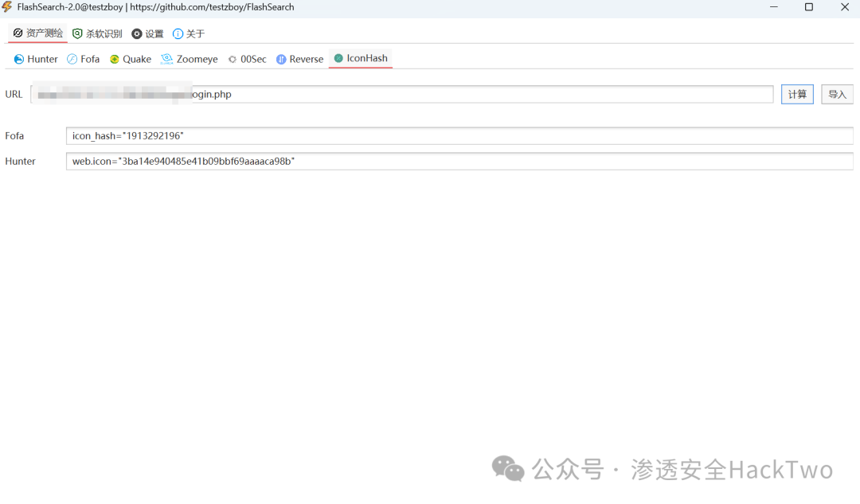Switch to the 杀软识别 tab
The width and height of the screenshot is (860, 504).
coord(97,34)
